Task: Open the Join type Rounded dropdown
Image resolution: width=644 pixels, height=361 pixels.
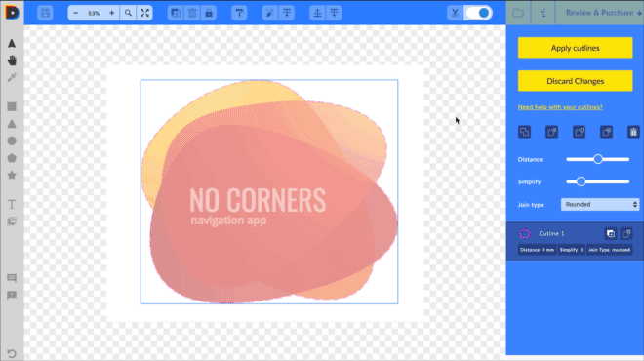Action: [600, 205]
